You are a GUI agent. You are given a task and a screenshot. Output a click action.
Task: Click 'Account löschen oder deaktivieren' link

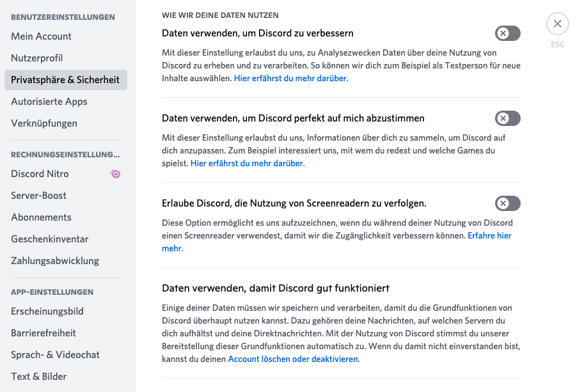click(293, 359)
